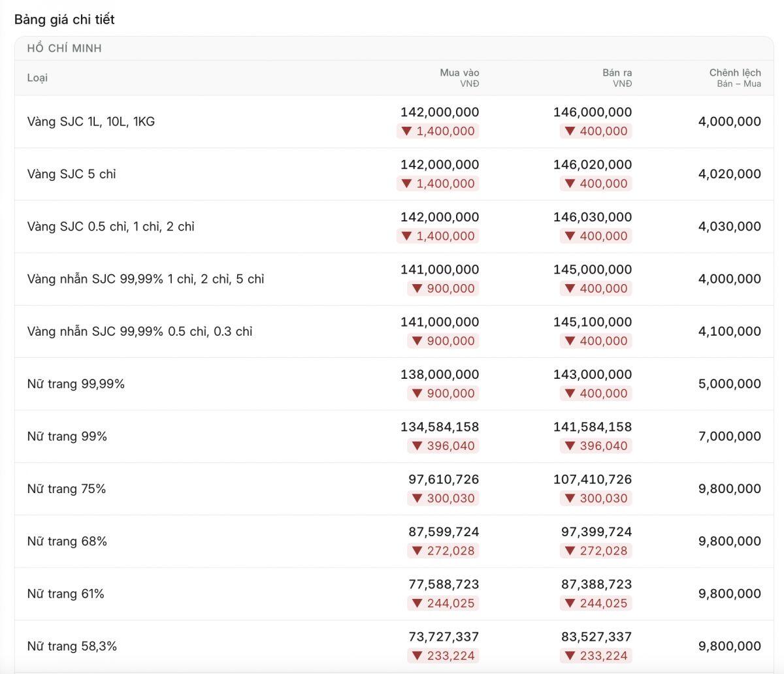This screenshot has width=784, height=674.
Task: Click the 400,000 sell decrease badge for Vàng SJC 1L
Action: coord(596,131)
